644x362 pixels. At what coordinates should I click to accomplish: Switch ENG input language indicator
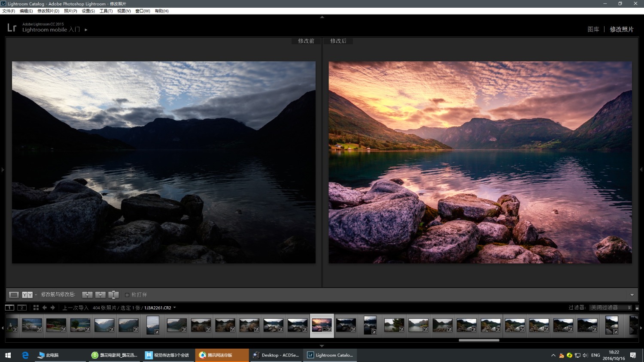pyautogui.click(x=595, y=355)
